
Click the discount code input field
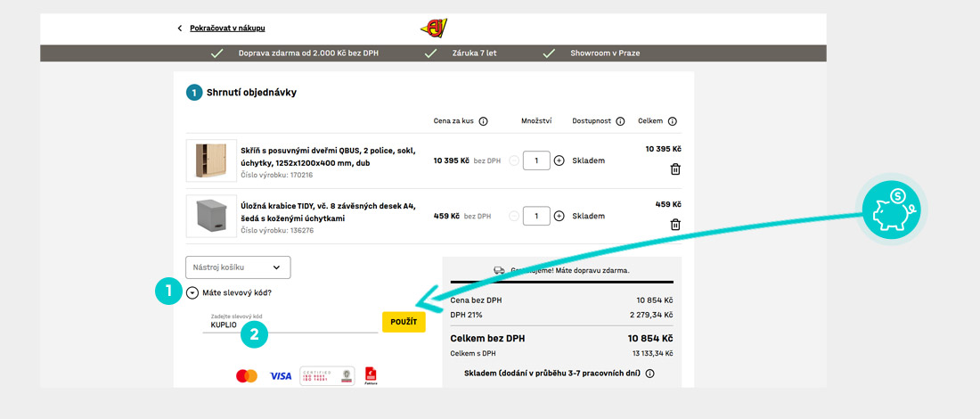tap(290, 325)
